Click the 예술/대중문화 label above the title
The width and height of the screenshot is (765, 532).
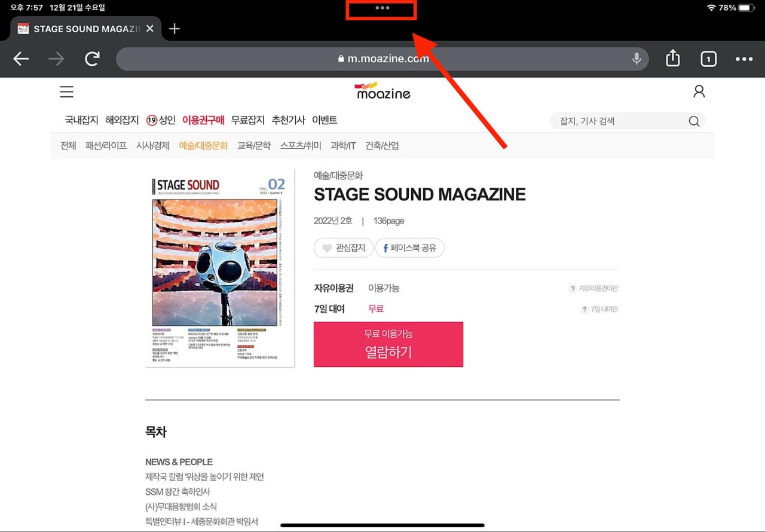click(338, 176)
